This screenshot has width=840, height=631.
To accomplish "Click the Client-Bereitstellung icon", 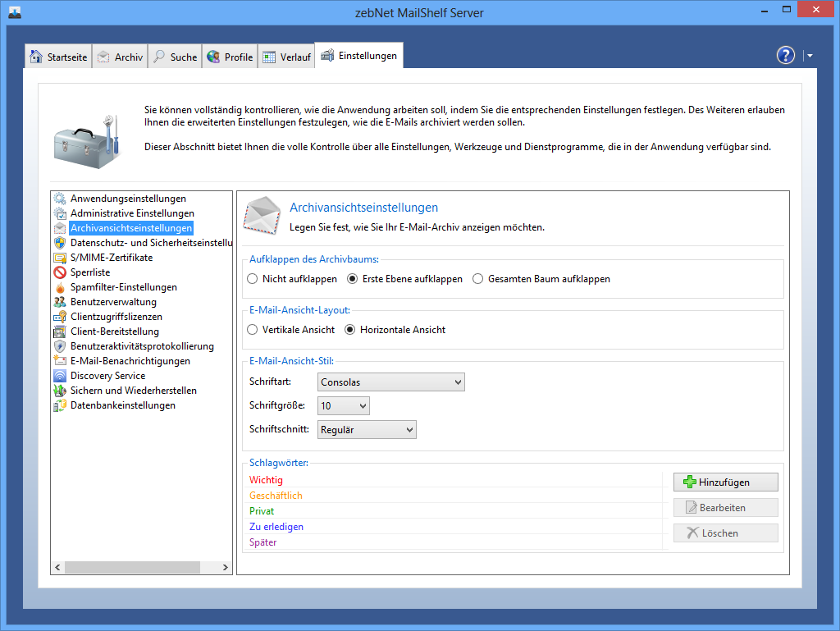I will pos(60,332).
